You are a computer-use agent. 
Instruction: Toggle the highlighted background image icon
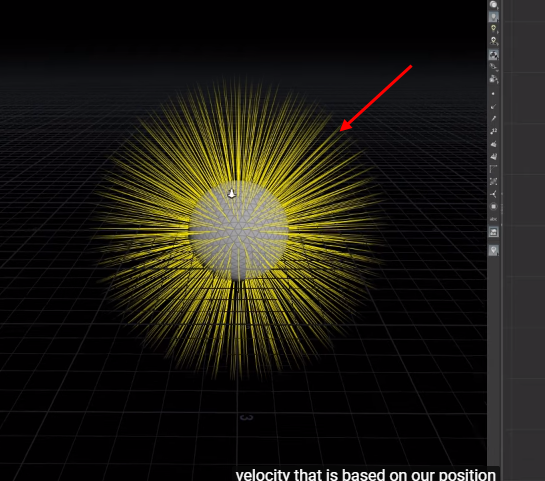coord(494,232)
